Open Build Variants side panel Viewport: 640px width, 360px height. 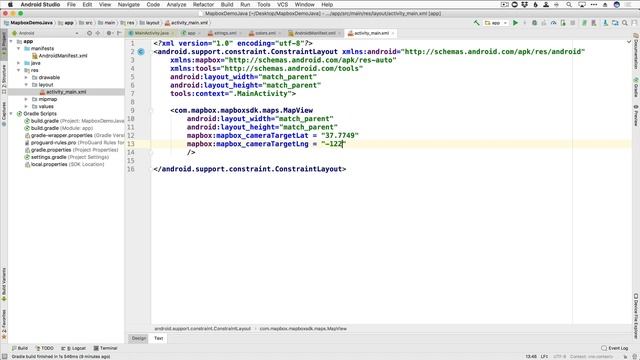click(x=4, y=284)
